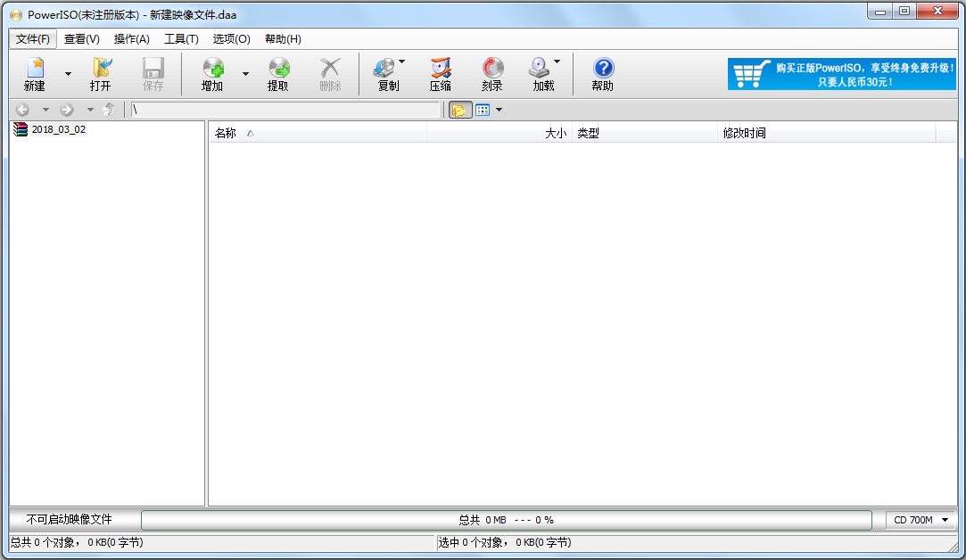The height and width of the screenshot is (560, 966).
Task: Open the 选项(O) menu
Action: [x=230, y=38]
